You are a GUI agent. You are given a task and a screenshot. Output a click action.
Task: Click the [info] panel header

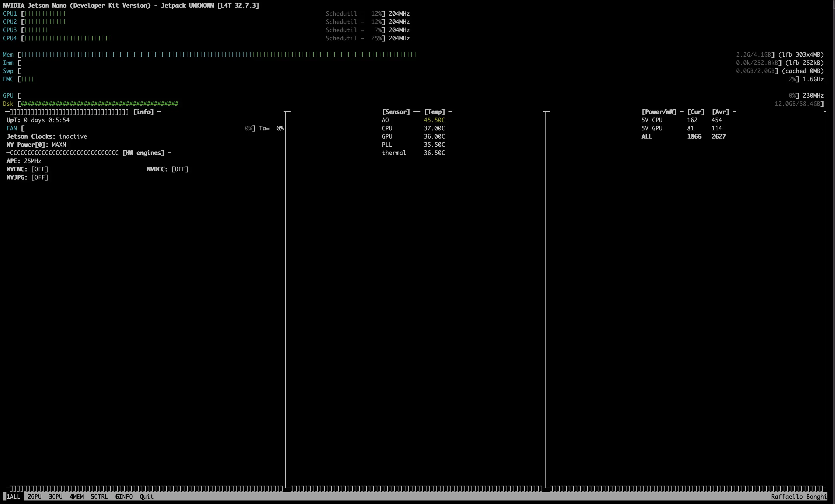coord(143,112)
